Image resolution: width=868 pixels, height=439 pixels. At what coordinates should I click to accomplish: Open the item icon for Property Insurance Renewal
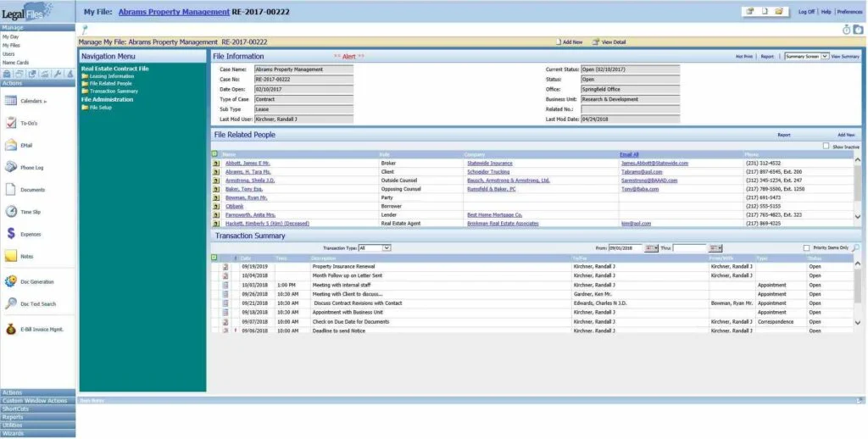tap(225, 266)
